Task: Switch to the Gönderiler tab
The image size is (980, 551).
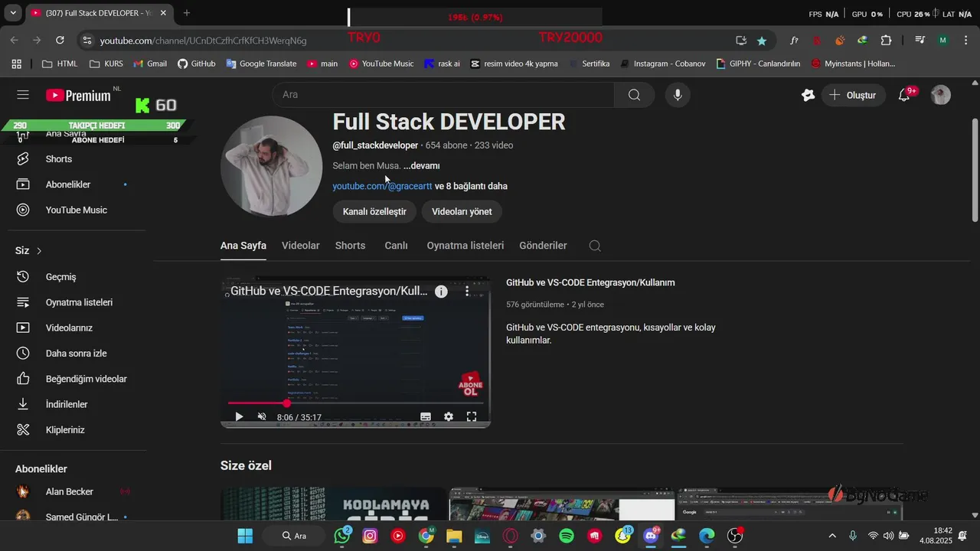Action: [543, 246]
